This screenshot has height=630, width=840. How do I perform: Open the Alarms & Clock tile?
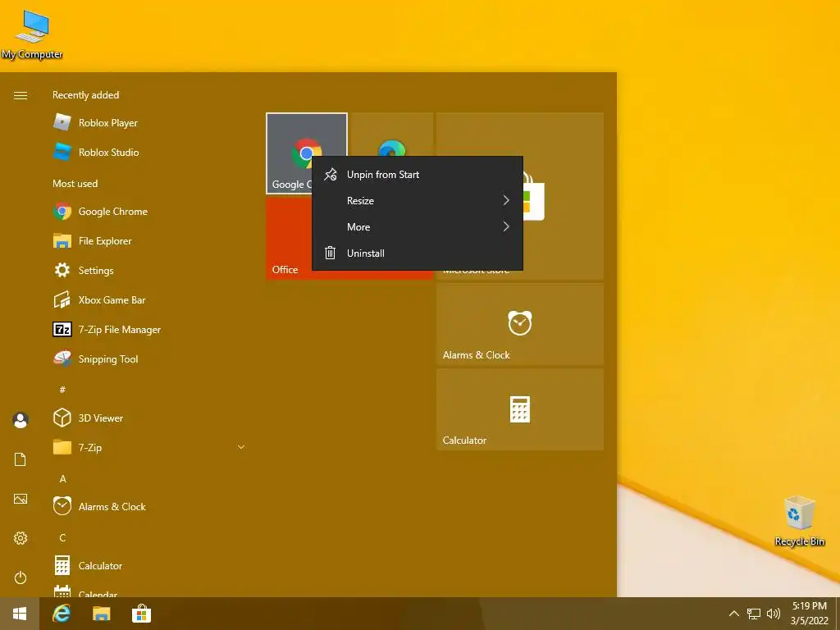[x=520, y=325]
